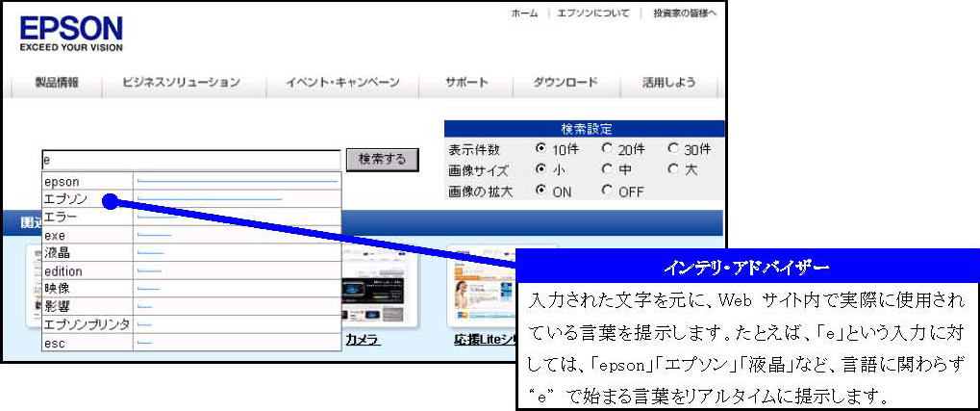Choose suggestion '映像'
The image size is (980, 411).
point(191,289)
